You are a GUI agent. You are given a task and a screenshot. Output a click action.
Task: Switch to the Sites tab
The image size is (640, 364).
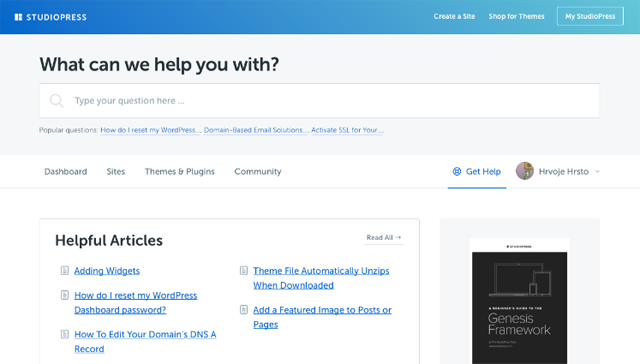click(x=116, y=171)
